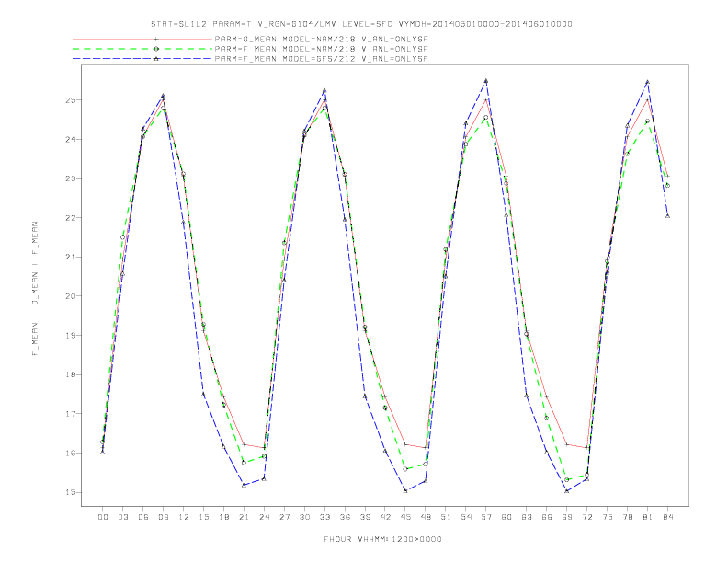Click x-axis forecast hour label 09
728x563 pixels.
163,517
